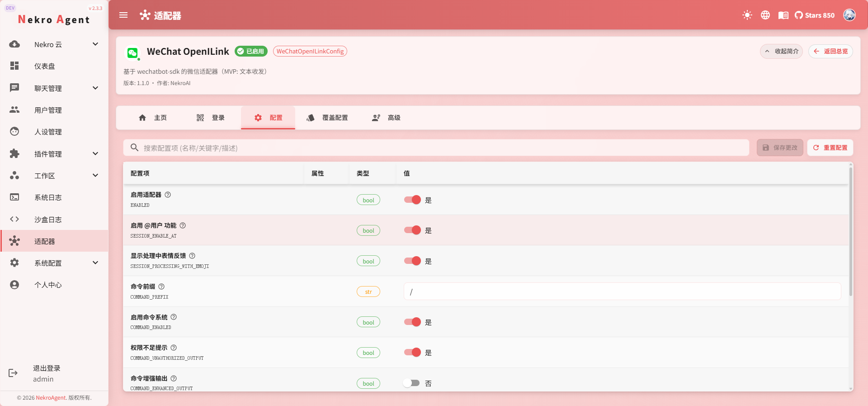Screen dimensions: 868x406
Task: Toggle the COMMAND_UNAUTHORIZED_OUTPUT switch
Action: tap(412, 353)
